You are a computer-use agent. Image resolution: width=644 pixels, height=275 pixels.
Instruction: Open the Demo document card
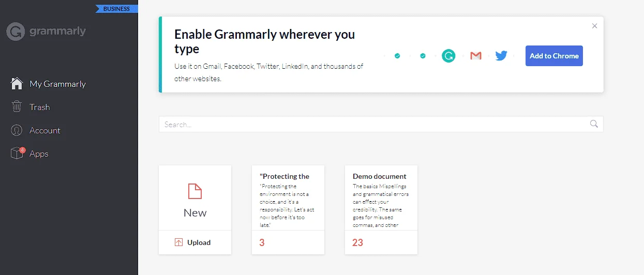(x=381, y=210)
